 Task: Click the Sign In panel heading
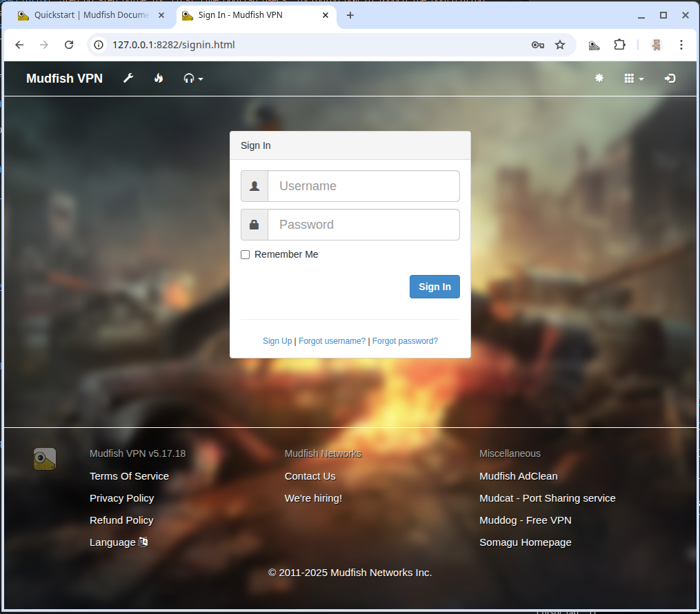pyautogui.click(x=256, y=145)
